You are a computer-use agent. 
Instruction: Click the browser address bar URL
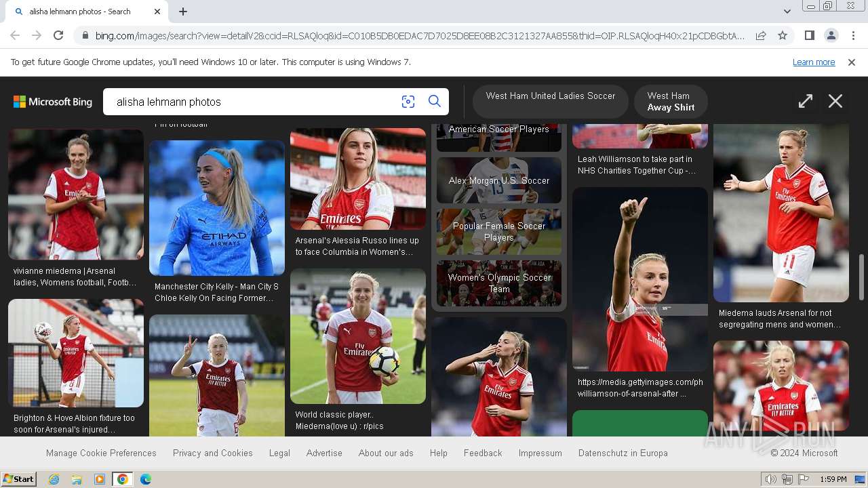pos(419,35)
